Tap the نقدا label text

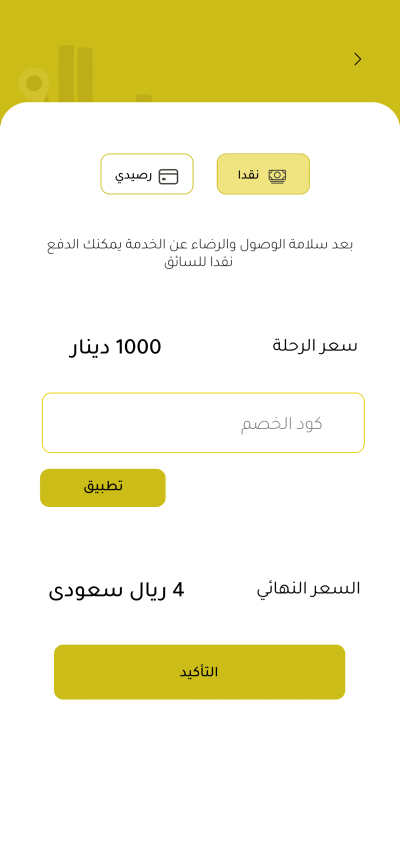coord(248,175)
